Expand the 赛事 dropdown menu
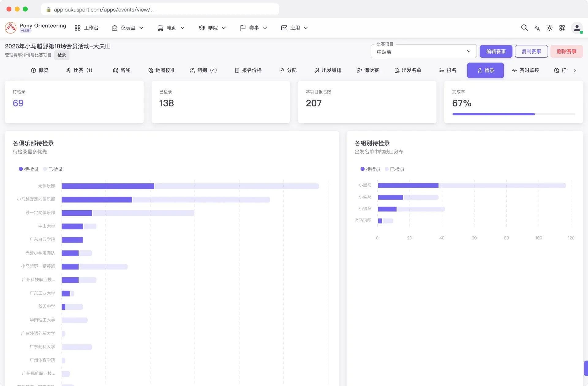588x386 pixels. coord(254,28)
